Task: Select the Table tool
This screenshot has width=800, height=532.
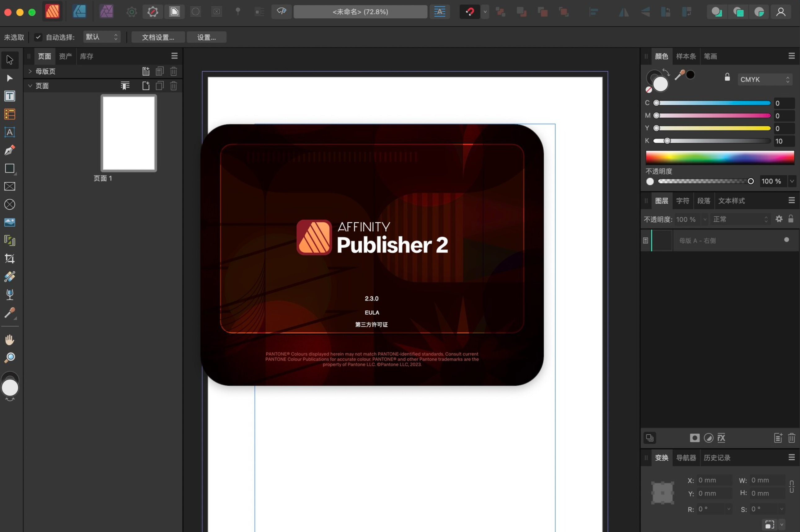Action: [x=10, y=114]
